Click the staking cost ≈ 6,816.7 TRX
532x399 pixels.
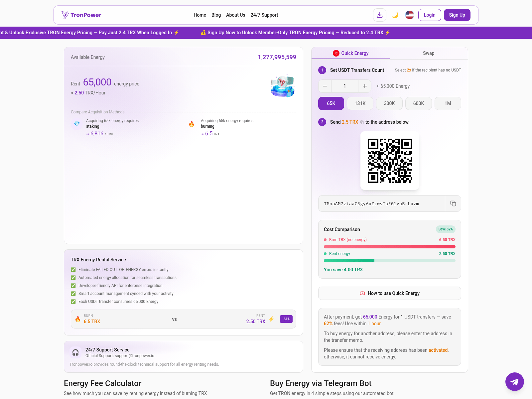point(99,134)
